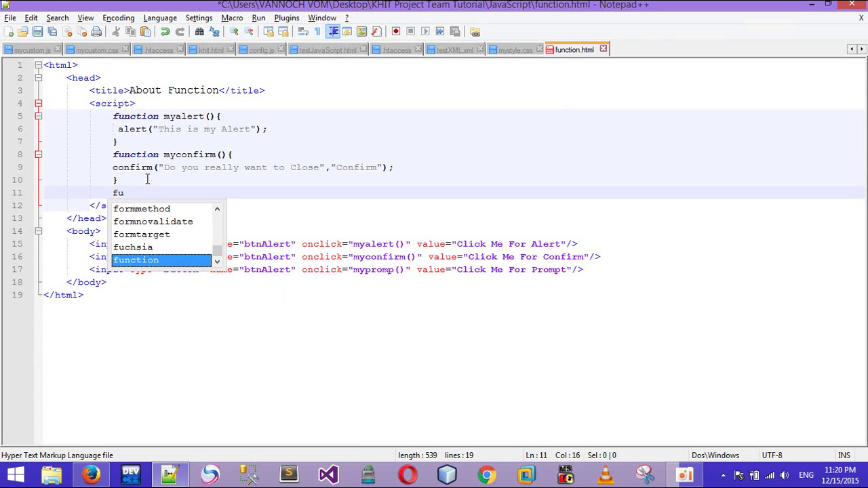Open Firefox from the taskbar
The image size is (868, 488).
click(x=91, y=474)
